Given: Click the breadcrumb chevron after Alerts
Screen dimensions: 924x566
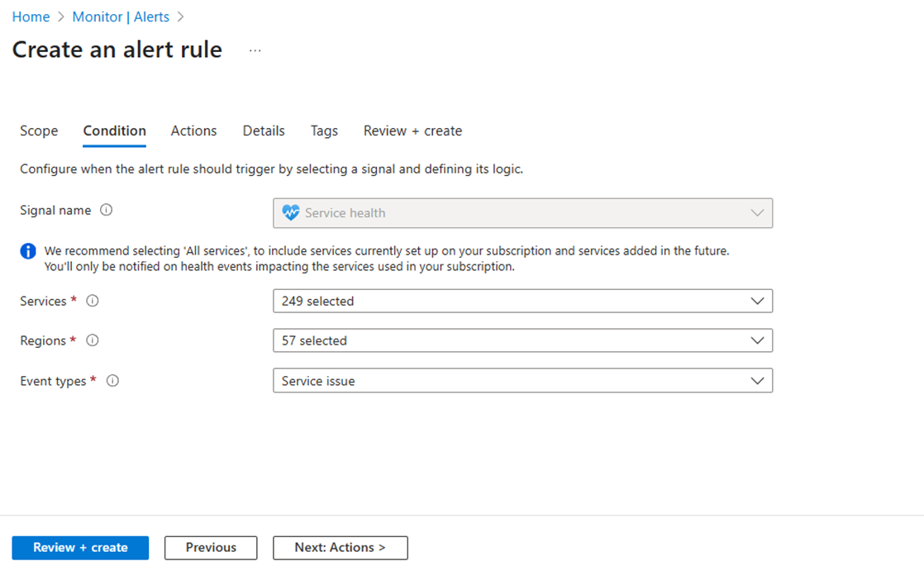Looking at the screenshot, I should 180,16.
